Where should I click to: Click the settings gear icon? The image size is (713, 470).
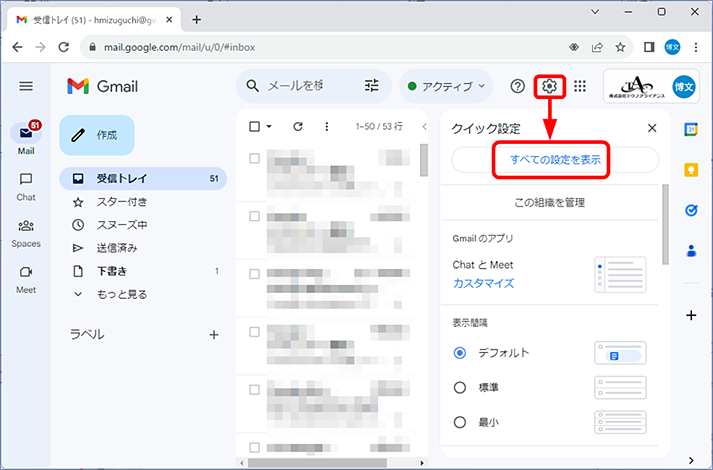pos(549,86)
